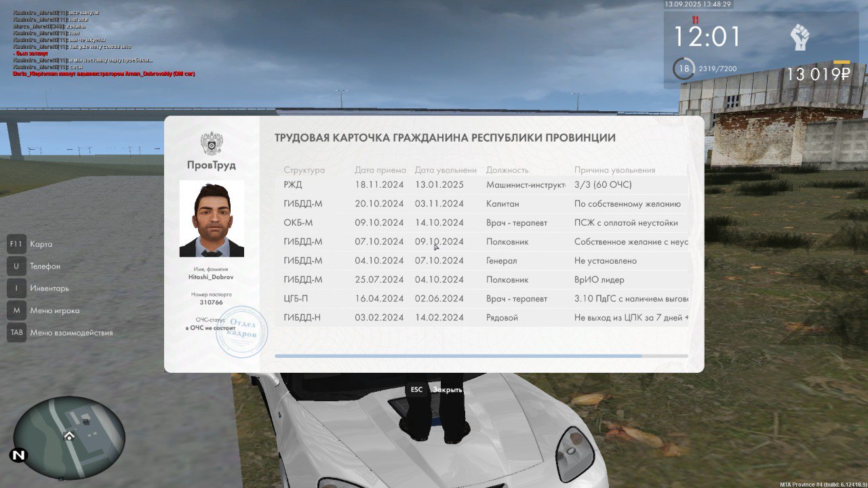Viewport: 868px width, 488px height.
Task: Click the reason ВрИО лидер
Action: (x=599, y=279)
